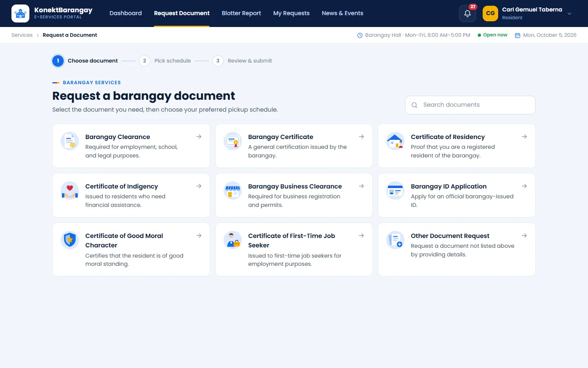Screen dimensions: 588x368
Task: Open My Requests tab
Action: point(291,13)
